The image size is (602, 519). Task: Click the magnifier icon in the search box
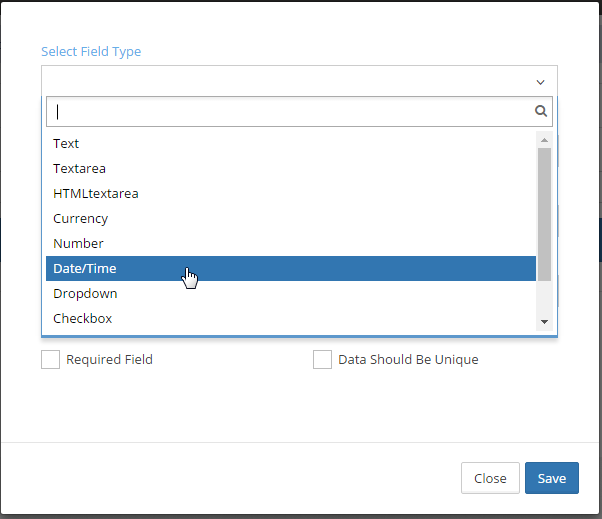[x=541, y=112]
